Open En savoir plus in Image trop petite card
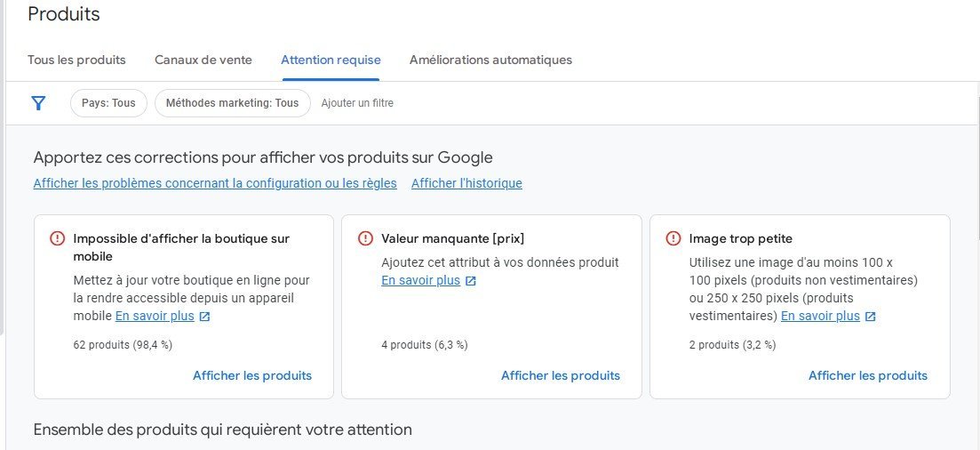The height and width of the screenshot is (450, 980). [821, 316]
